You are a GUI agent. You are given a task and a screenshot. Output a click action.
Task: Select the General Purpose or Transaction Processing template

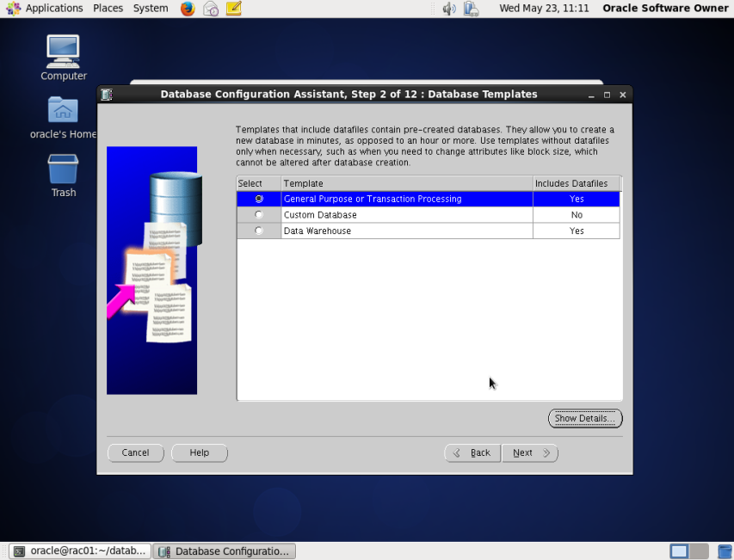point(258,199)
